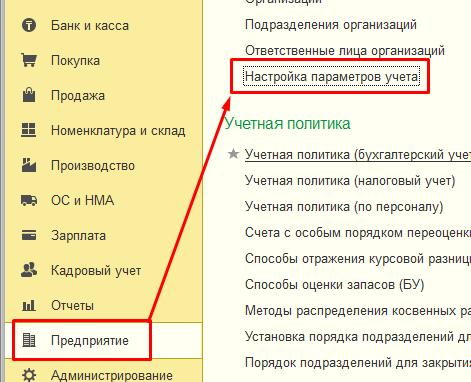471x382 pixels.
Task: Click the Зарплата wallet card icon
Action: click(x=29, y=235)
